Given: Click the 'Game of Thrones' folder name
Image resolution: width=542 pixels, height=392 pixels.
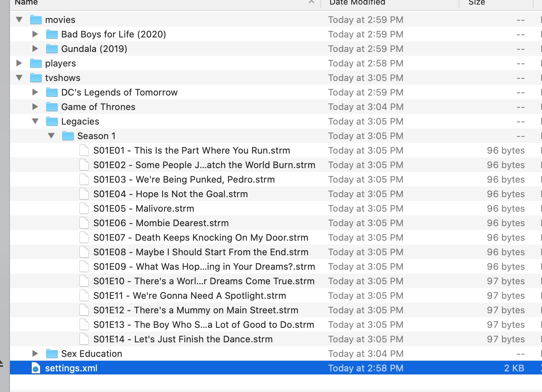Looking at the screenshot, I should pyautogui.click(x=98, y=107).
